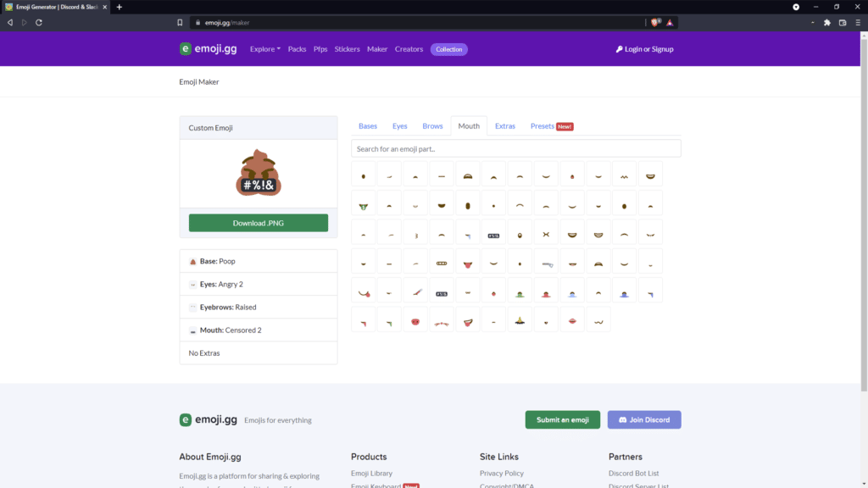868x488 pixels.
Task: Reload the page
Action: [x=39, y=23]
